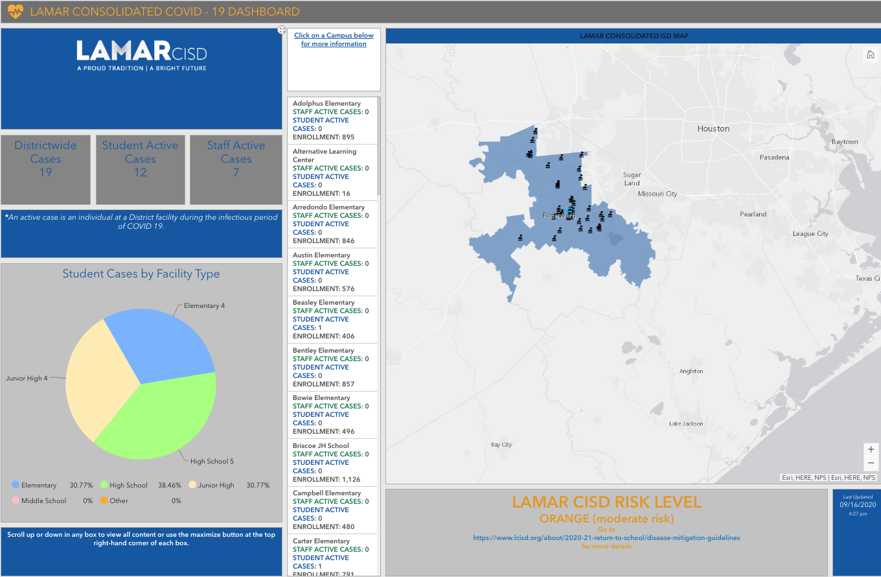This screenshot has width=881, height=577.
Task: Click the Sugar Land map label
Action: (x=632, y=179)
